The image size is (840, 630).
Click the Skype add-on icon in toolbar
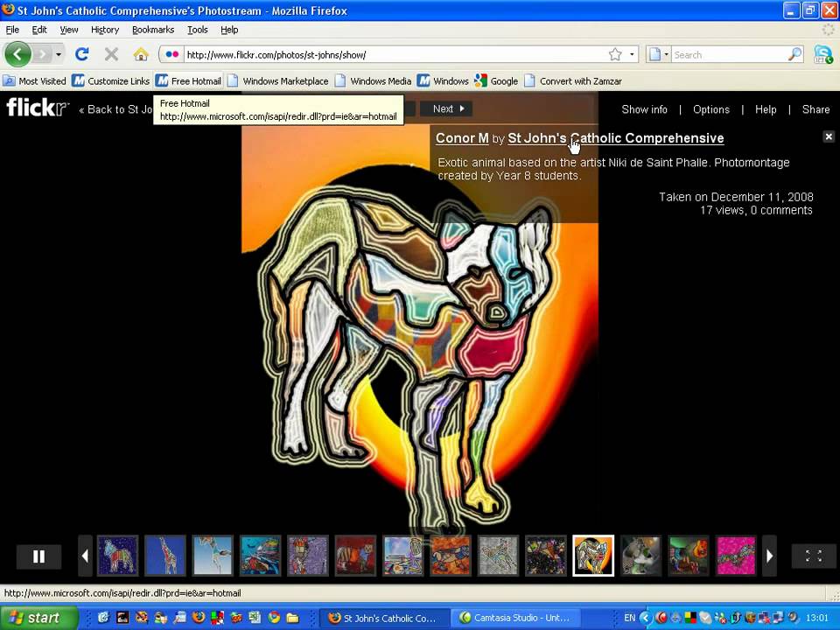822,54
